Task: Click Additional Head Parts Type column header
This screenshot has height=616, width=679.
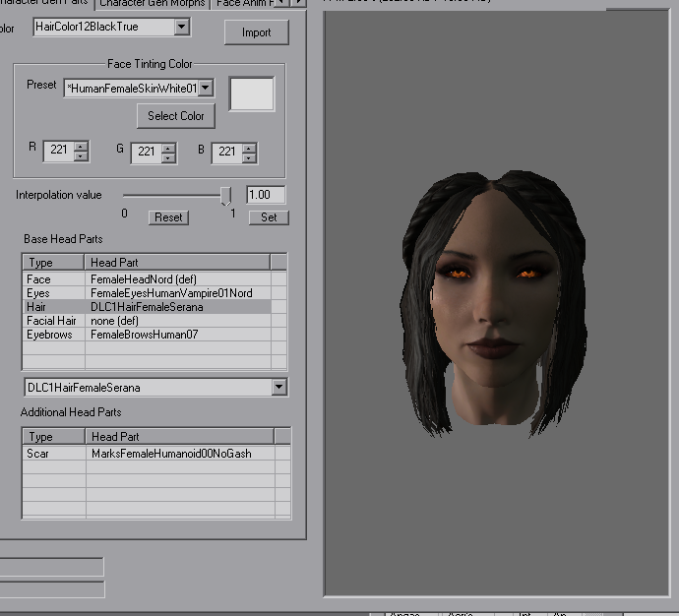Action: click(54, 437)
